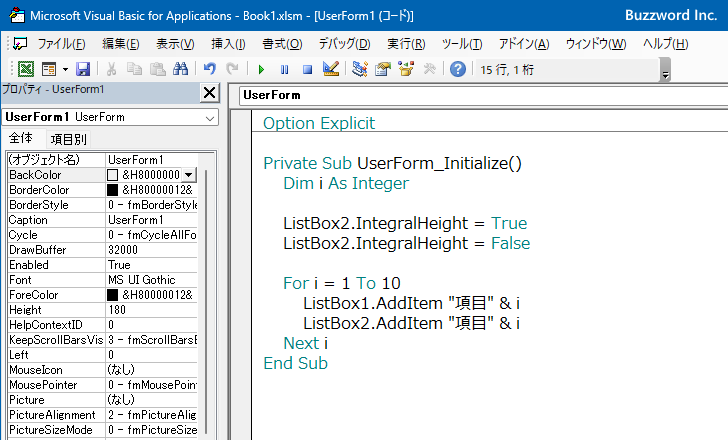Open the Properties Window icon
This screenshot has width=728, height=440.
[x=383, y=69]
